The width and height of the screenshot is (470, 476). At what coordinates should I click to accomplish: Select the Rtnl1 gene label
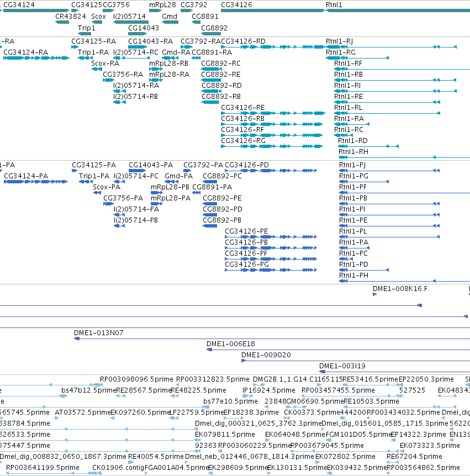pos(334,5)
